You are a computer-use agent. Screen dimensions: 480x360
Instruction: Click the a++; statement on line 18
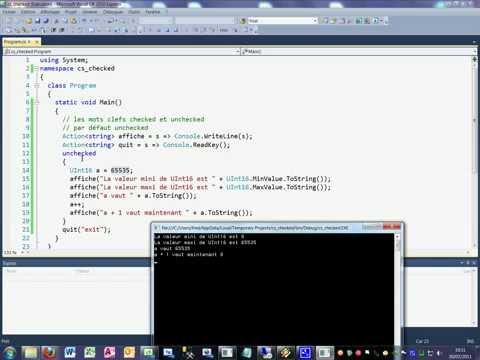77,204
